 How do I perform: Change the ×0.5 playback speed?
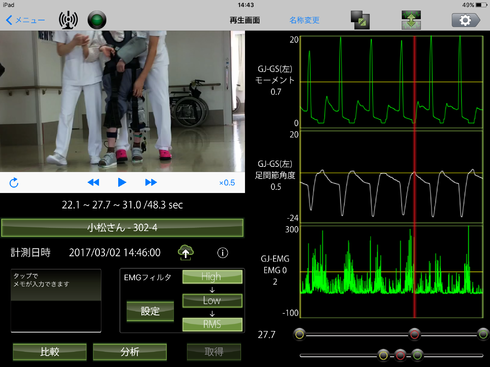click(227, 183)
